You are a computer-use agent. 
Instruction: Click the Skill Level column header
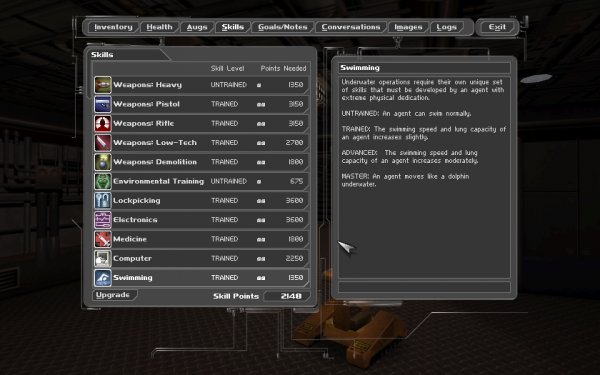pos(227,68)
